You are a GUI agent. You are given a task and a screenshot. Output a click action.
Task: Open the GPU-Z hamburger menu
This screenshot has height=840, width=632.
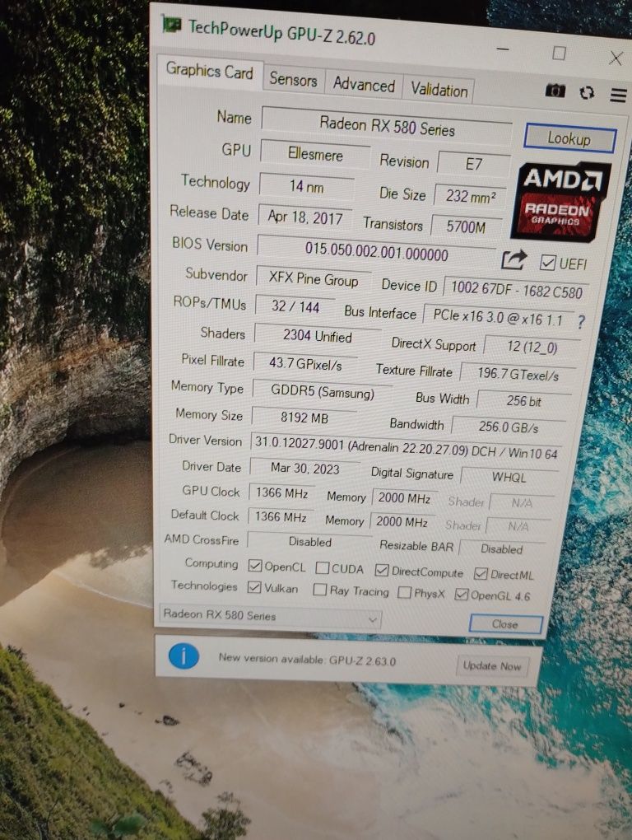tap(618, 95)
